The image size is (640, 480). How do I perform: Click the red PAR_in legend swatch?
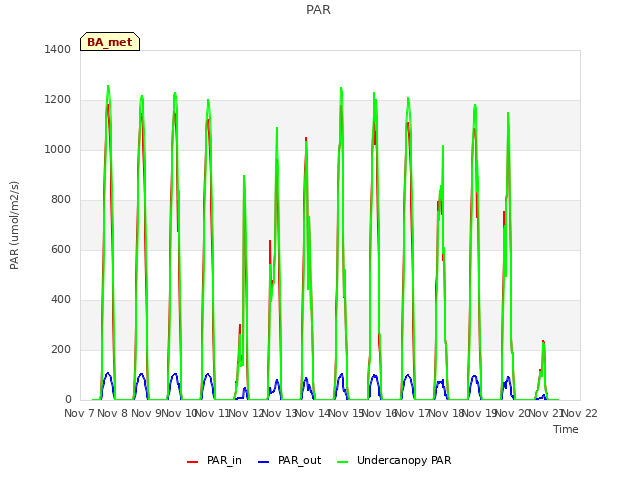[192, 462]
